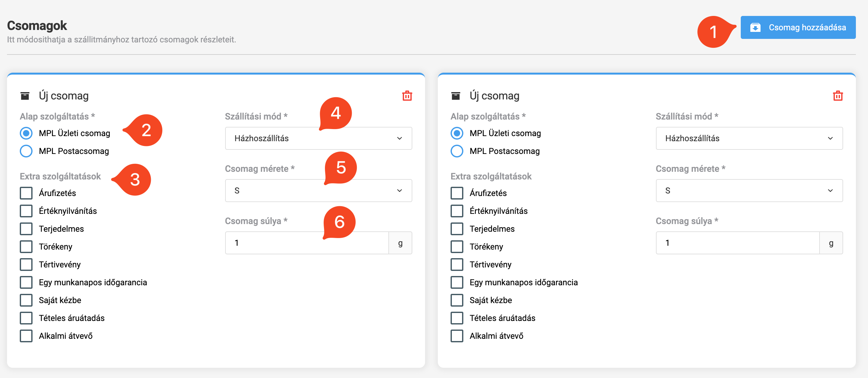Viewport: 868px width, 378px height.
Task: Enable Árufizetés in the first package
Action: pos(26,193)
